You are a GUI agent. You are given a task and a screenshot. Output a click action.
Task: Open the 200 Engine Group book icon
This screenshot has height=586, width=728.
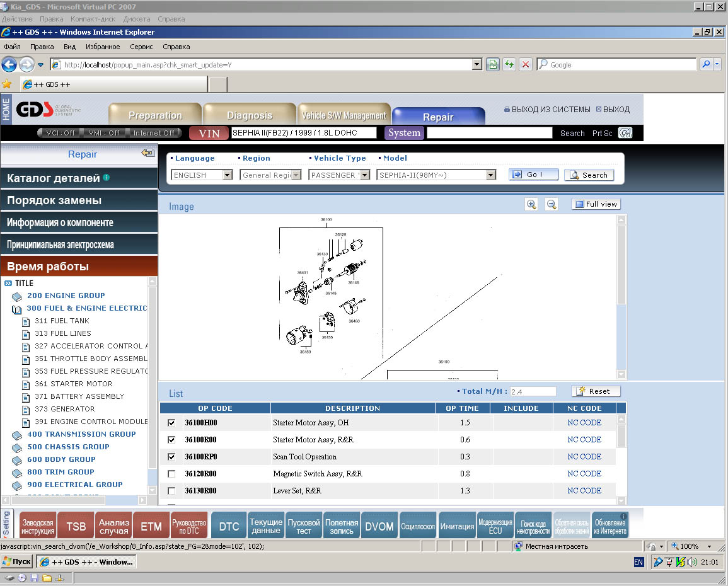pos(17,296)
